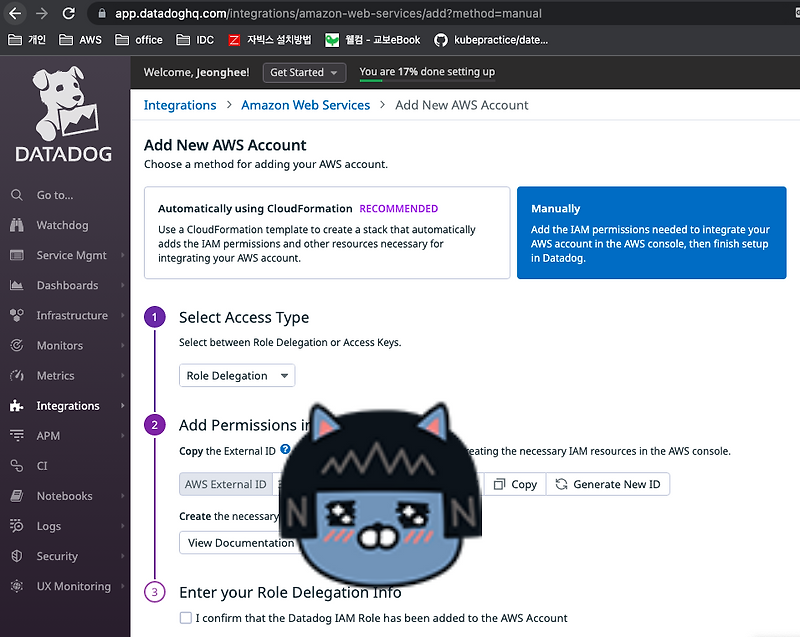This screenshot has height=637, width=800.
Task: Expand the Integrations sidebar submenu chevron
Action: click(x=122, y=405)
